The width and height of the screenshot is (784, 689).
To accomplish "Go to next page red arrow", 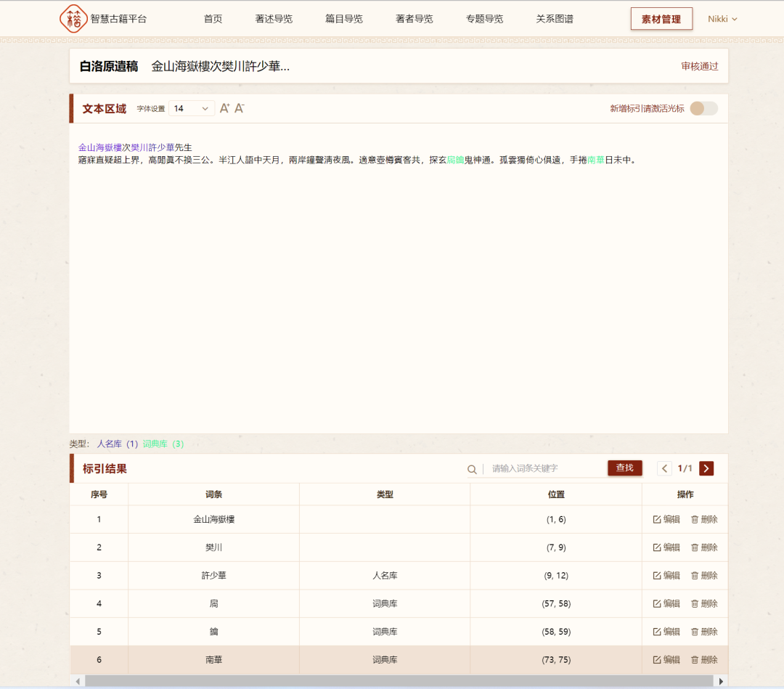I will [x=706, y=468].
